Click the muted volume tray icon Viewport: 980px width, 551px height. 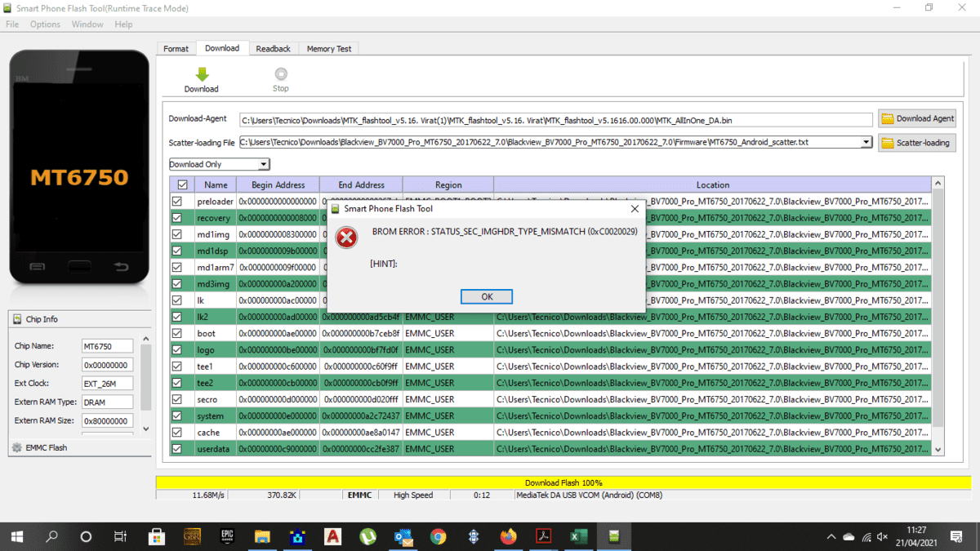882,536
